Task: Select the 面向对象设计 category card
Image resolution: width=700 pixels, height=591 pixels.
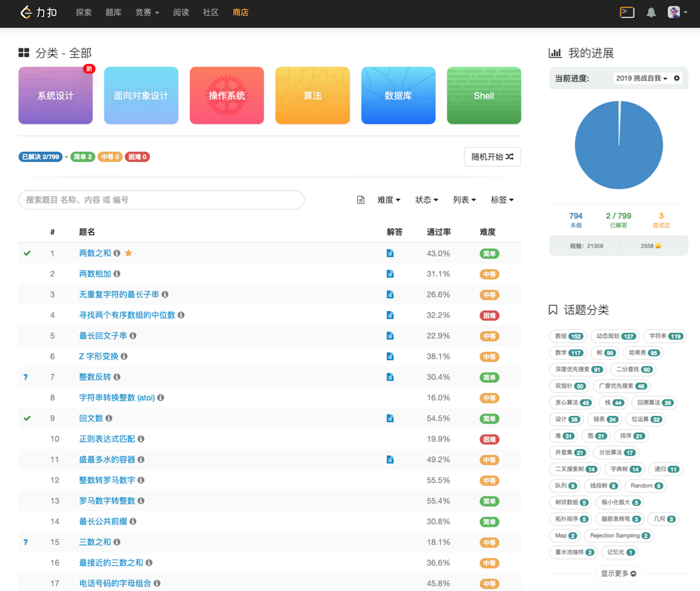Action: [x=141, y=96]
